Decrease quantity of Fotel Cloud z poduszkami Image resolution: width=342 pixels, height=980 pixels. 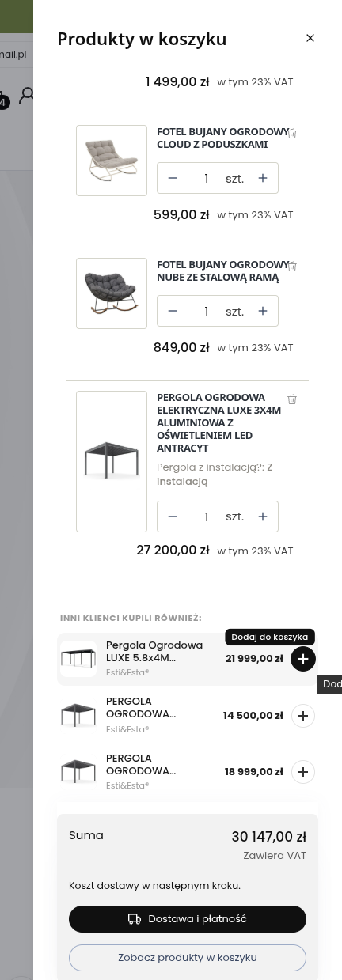(173, 178)
